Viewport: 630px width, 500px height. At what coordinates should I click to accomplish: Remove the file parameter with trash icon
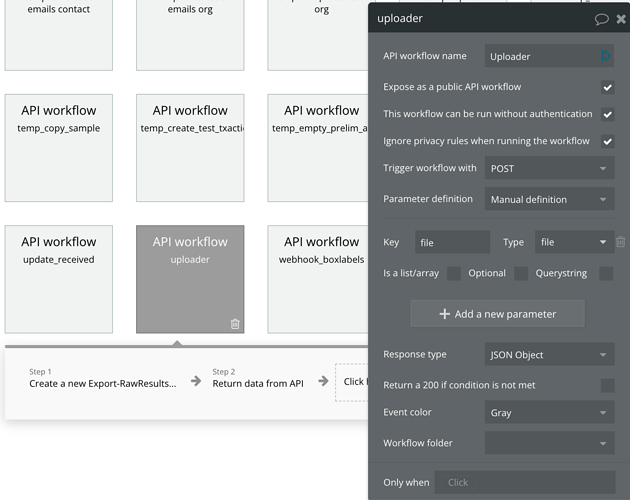point(621,242)
